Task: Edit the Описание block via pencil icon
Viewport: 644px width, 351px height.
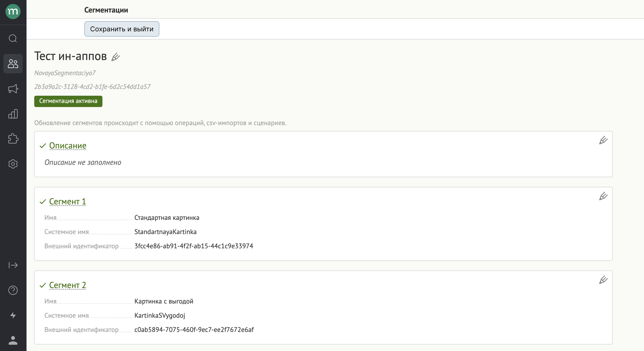Action: pyautogui.click(x=603, y=140)
